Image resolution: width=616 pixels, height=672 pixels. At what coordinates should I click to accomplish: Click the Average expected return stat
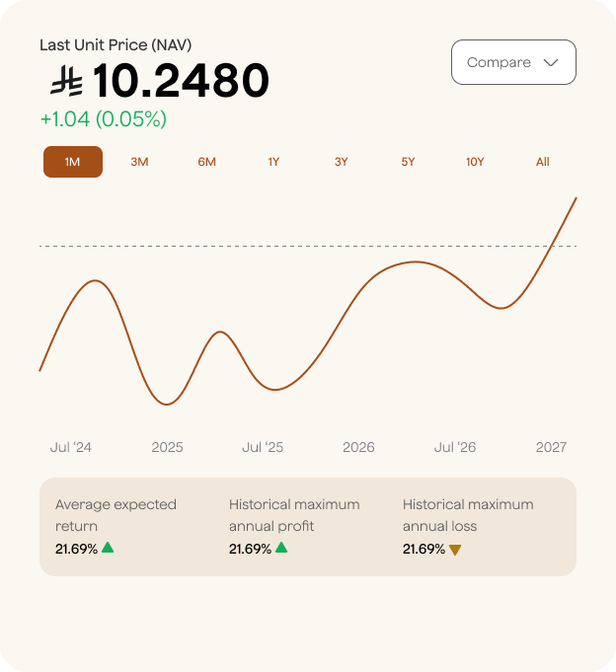(115, 515)
